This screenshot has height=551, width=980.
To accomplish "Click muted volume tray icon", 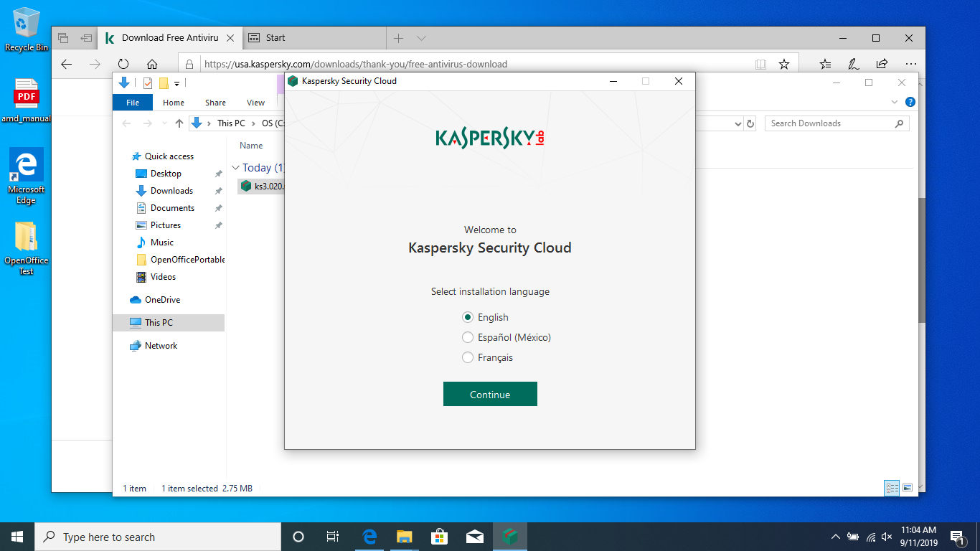I will point(887,537).
